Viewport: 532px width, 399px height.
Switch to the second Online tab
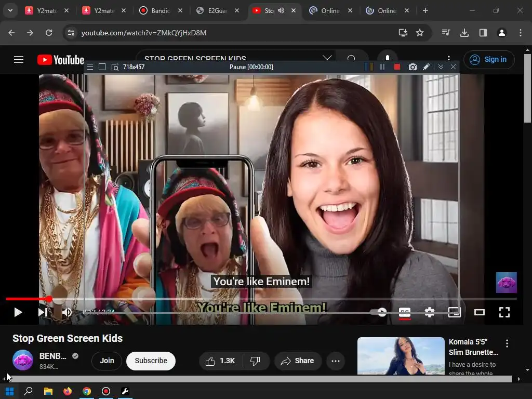pyautogui.click(x=387, y=10)
